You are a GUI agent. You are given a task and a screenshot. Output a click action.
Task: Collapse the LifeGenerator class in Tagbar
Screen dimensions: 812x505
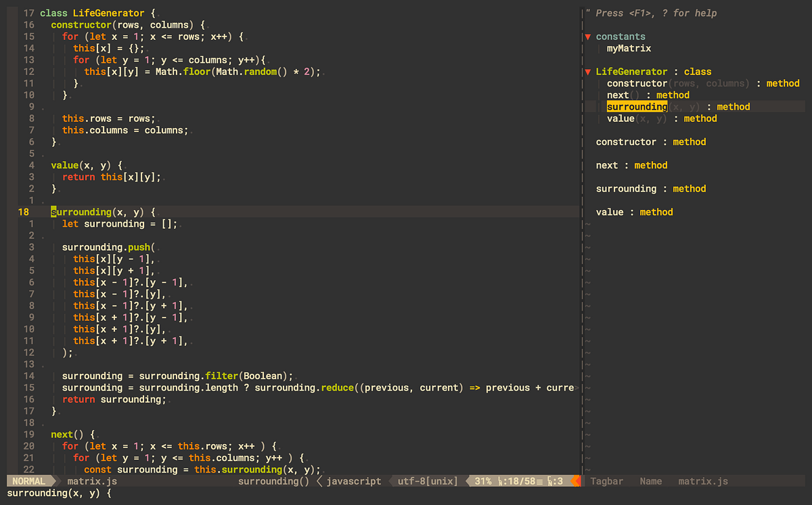587,71
